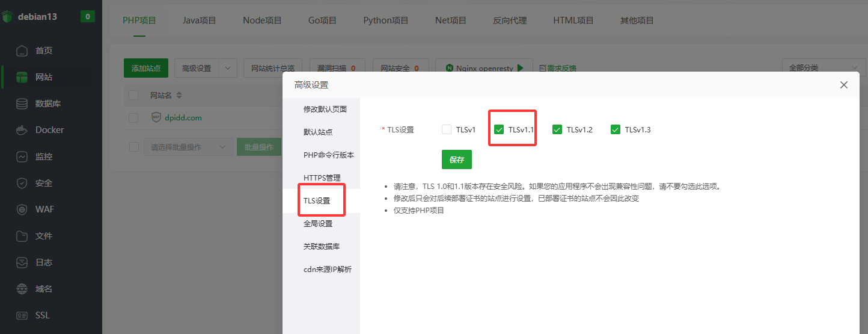868x334 pixels.
Task: Open the WAF globe icon in sidebar
Action: click(x=22, y=209)
